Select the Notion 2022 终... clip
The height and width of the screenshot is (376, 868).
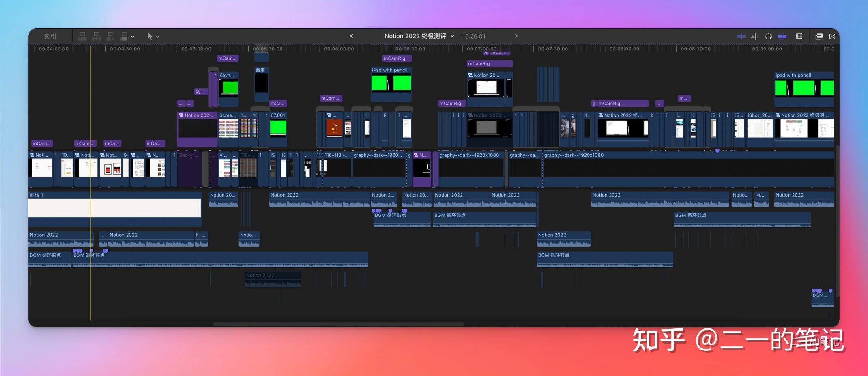pos(623,128)
